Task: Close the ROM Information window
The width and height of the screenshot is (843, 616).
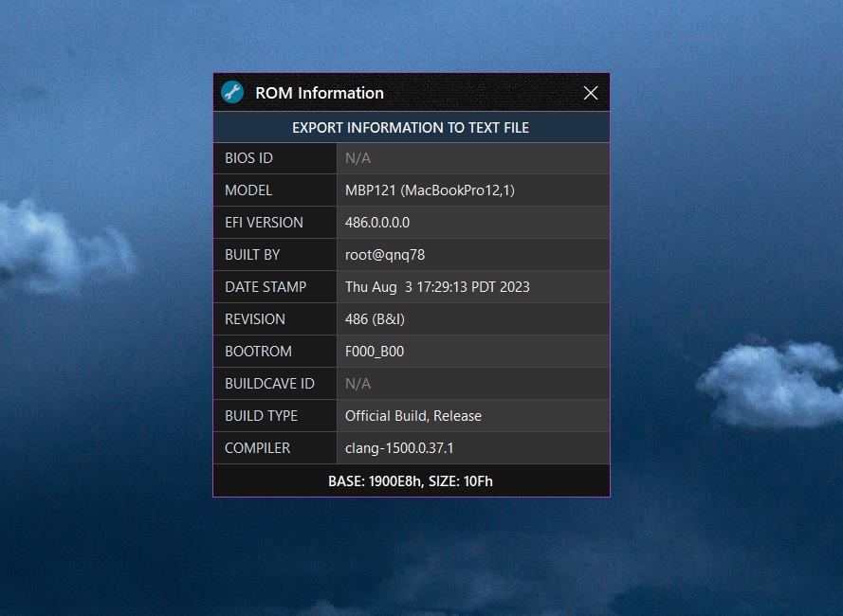Action: [591, 93]
